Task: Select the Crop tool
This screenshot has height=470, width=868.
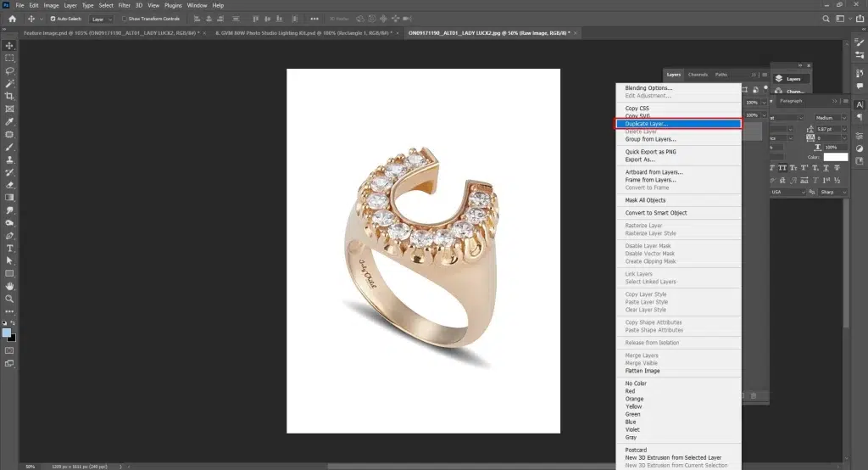Action: [10, 97]
